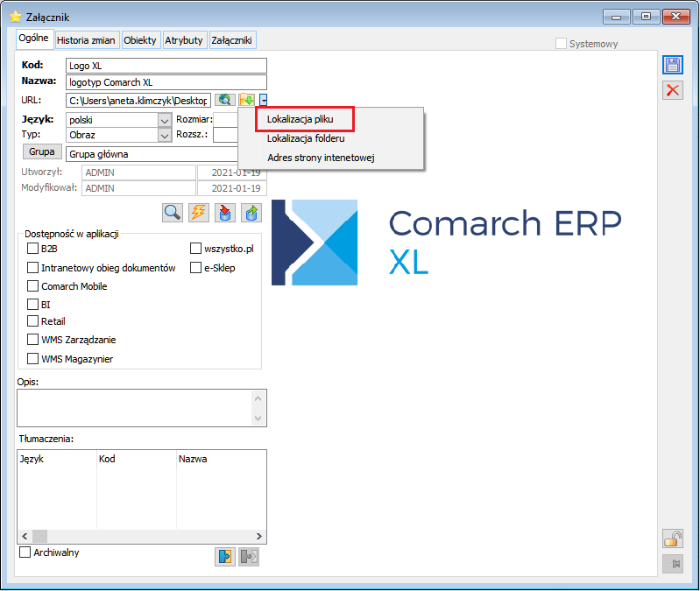Click the URL path field

(138, 101)
